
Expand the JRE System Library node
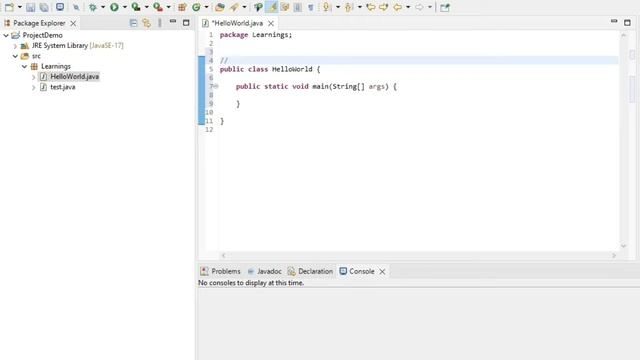click(x=16, y=46)
